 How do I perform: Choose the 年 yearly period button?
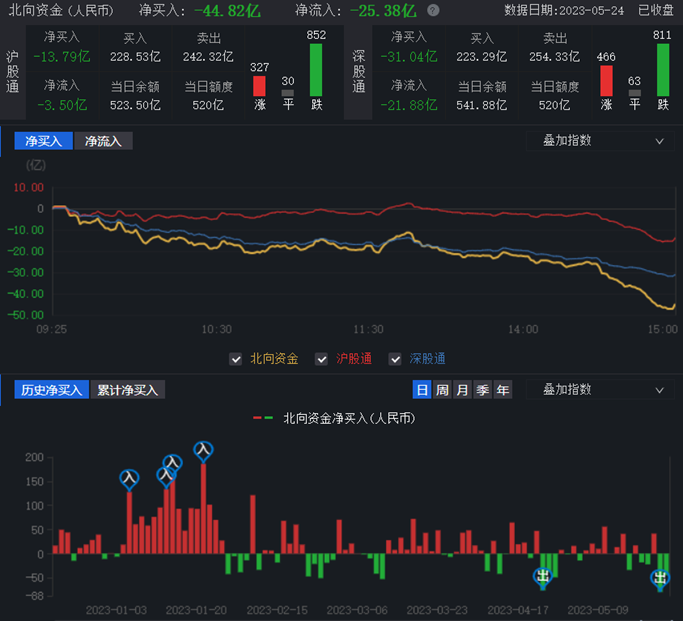502,390
